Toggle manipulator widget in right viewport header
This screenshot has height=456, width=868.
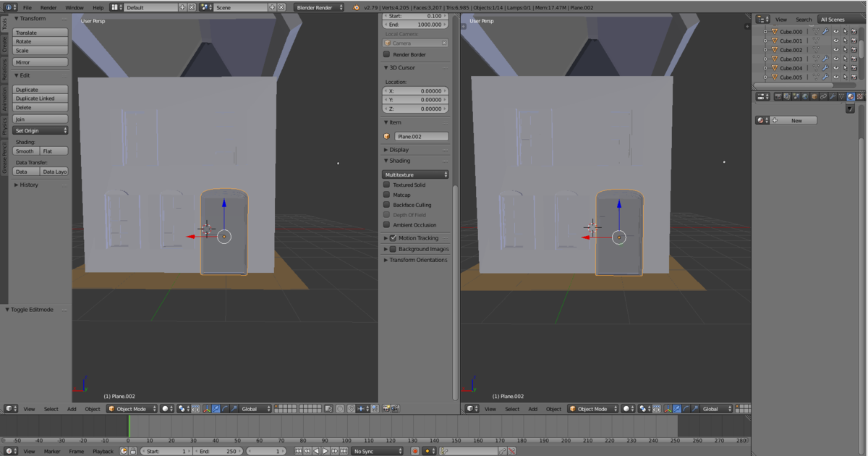tap(668, 409)
